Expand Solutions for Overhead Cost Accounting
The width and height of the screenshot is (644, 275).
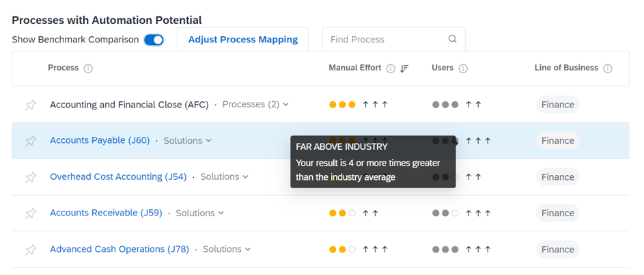[x=224, y=176]
